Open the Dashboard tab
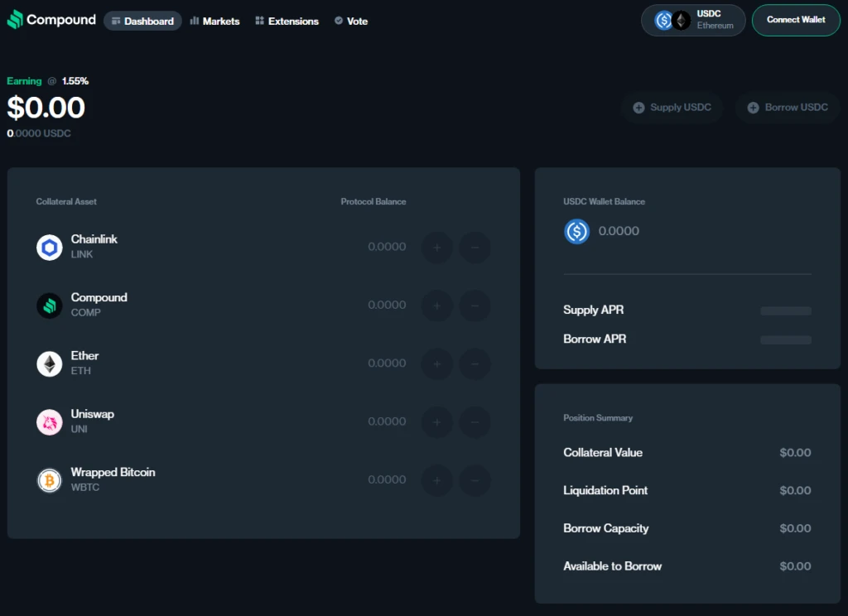The image size is (848, 616). [142, 21]
